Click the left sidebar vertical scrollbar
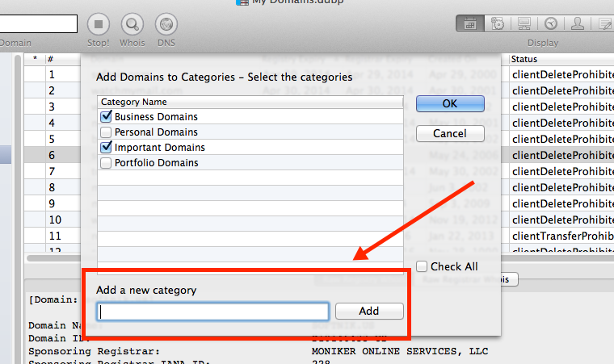Screen dimensions: 614x364 [x=18, y=209]
